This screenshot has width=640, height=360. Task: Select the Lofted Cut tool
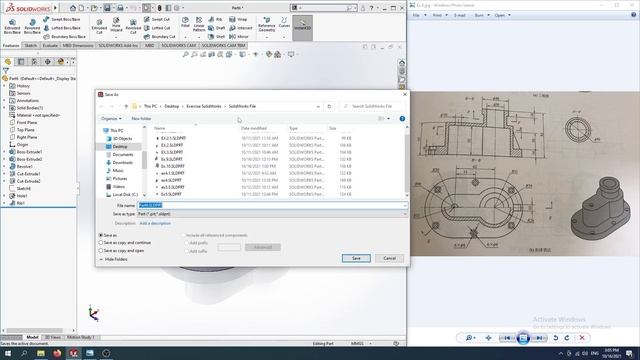point(157,28)
